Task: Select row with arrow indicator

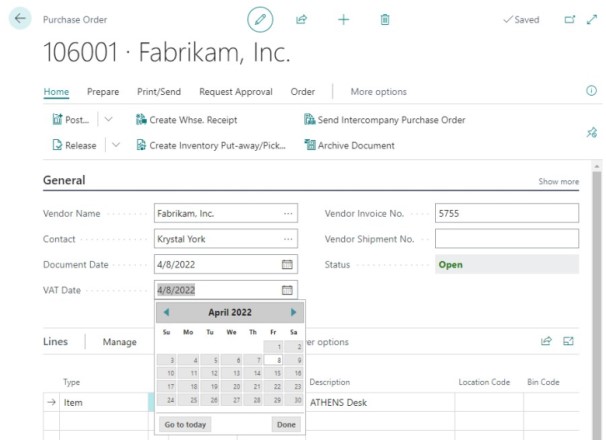Action: click(x=51, y=402)
